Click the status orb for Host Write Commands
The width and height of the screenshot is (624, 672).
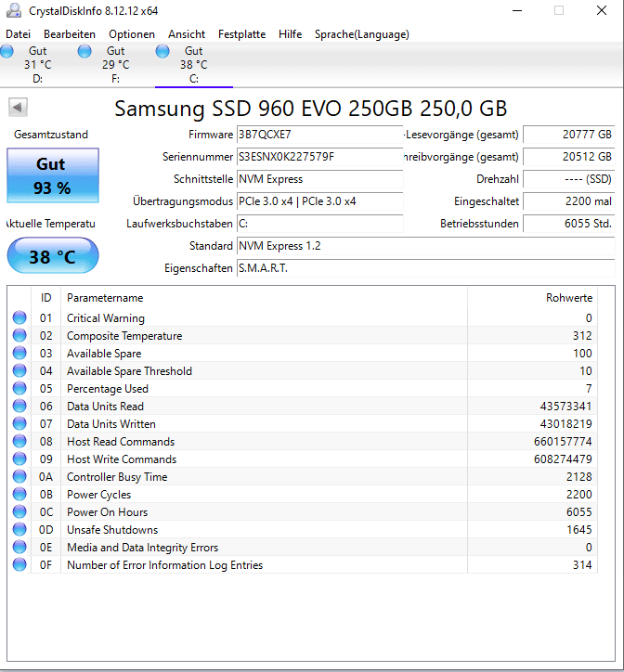tap(19, 459)
